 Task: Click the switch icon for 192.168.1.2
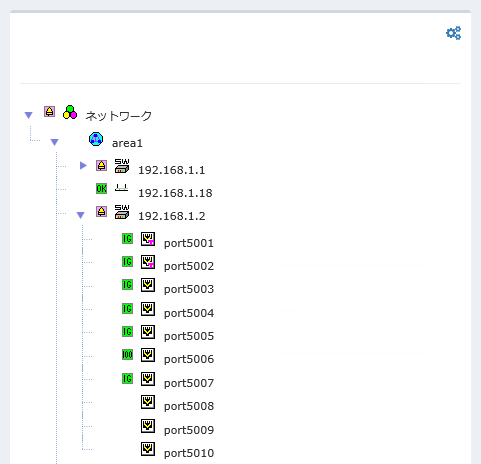122,212
